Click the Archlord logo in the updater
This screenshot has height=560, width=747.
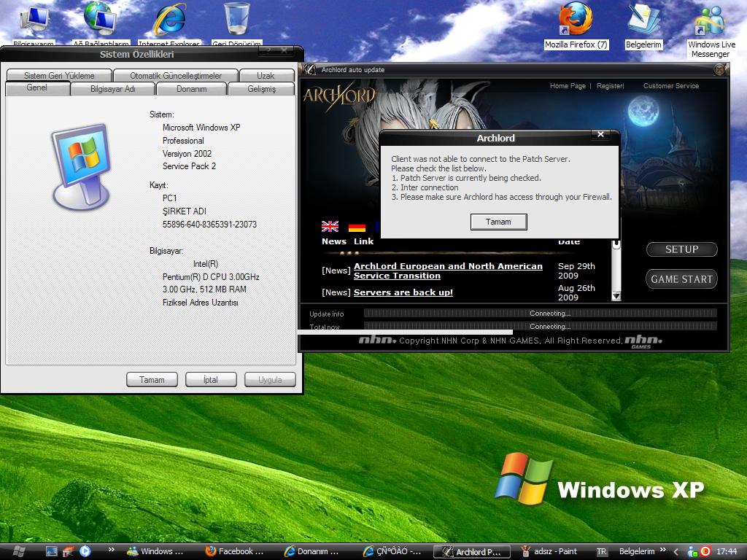pos(339,96)
